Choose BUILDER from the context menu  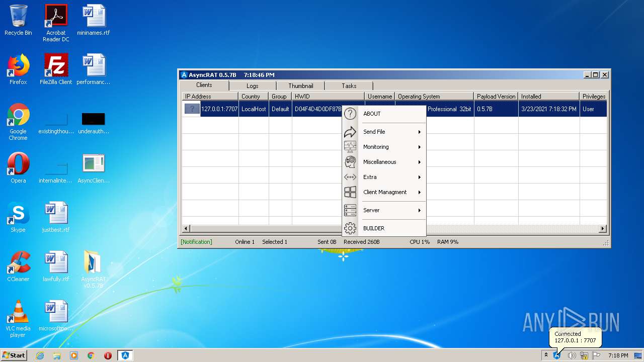(x=374, y=228)
